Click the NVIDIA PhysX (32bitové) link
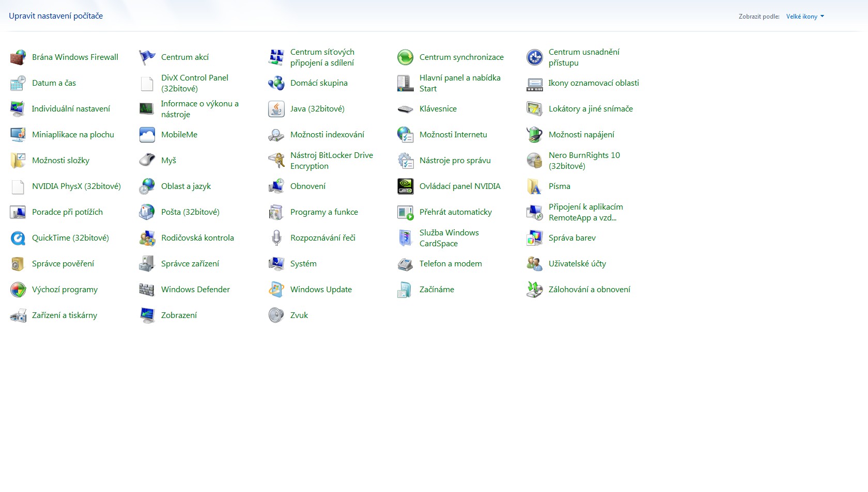 (x=76, y=186)
